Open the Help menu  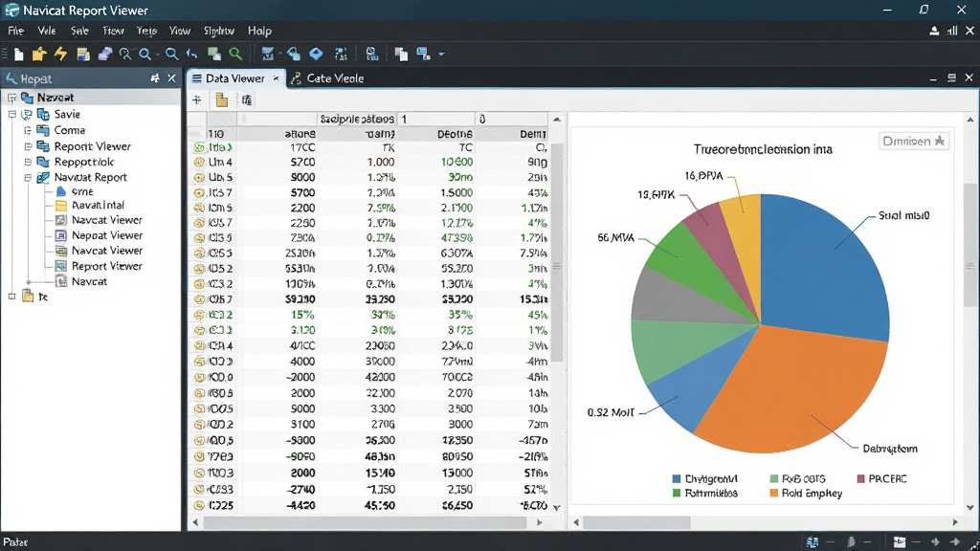pyautogui.click(x=259, y=31)
